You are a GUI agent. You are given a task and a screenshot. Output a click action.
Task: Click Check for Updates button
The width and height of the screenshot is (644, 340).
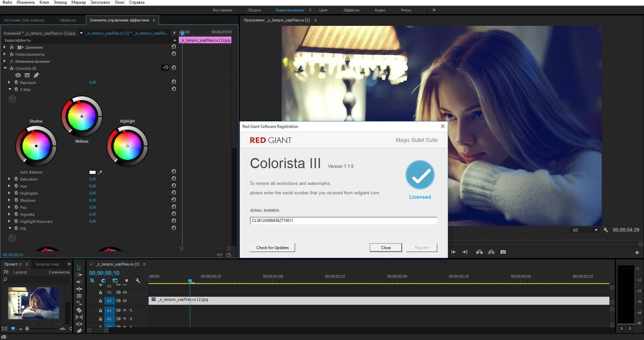click(272, 248)
